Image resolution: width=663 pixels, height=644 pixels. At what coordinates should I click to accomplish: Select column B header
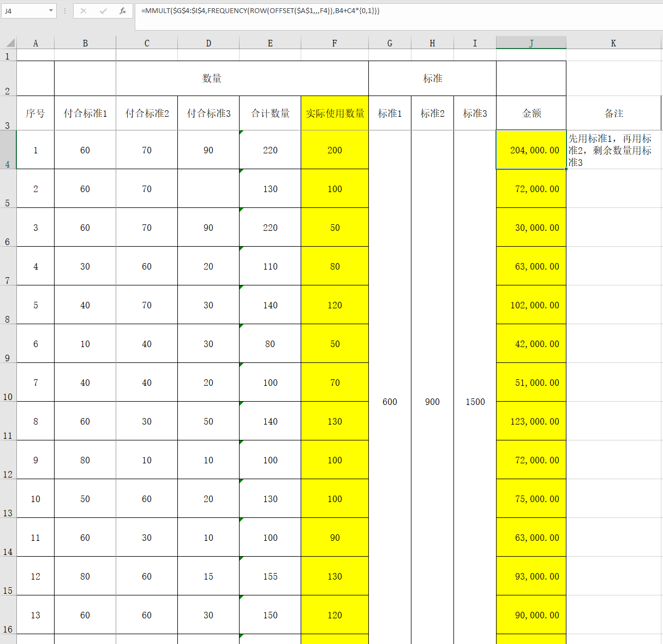coord(85,43)
